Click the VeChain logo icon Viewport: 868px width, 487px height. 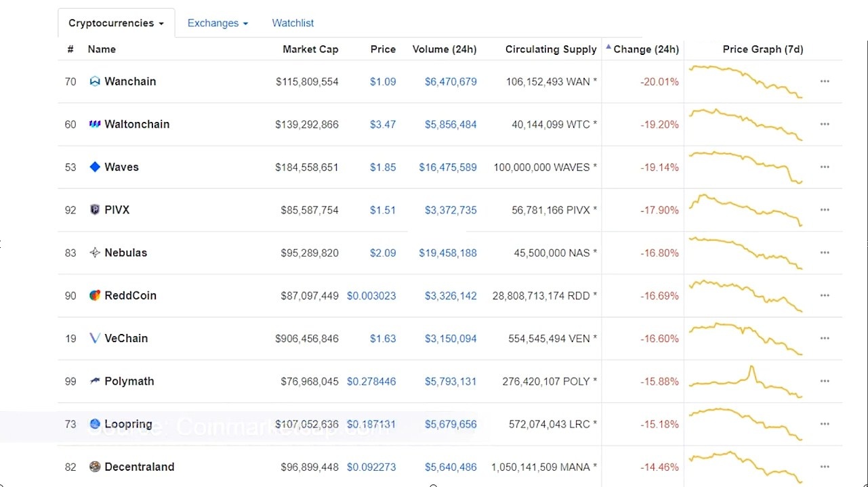point(95,338)
